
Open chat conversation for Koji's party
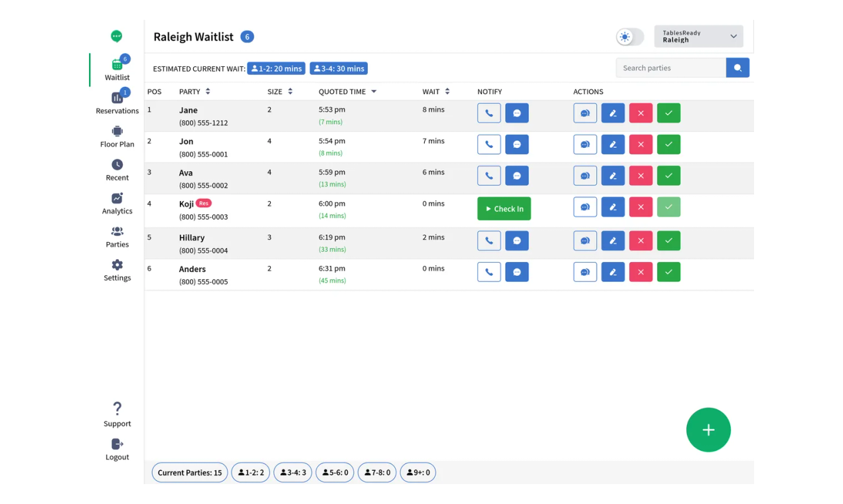[x=585, y=207]
